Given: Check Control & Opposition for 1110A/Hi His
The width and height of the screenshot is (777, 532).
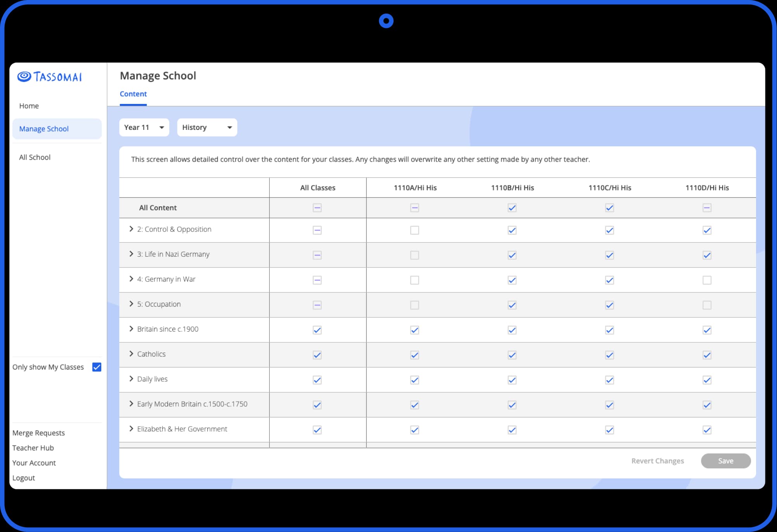Looking at the screenshot, I should coord(415,230).
